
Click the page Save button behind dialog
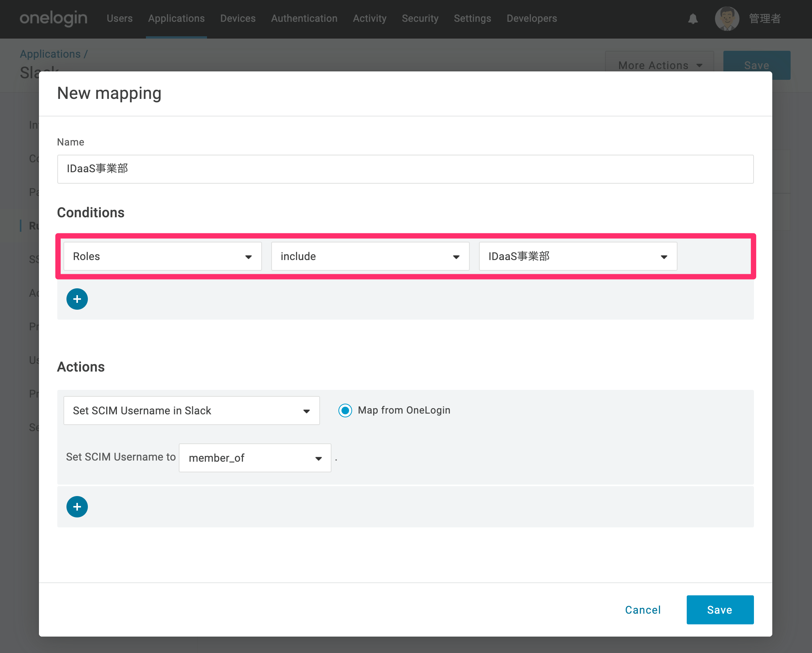[x=757, y=65]
